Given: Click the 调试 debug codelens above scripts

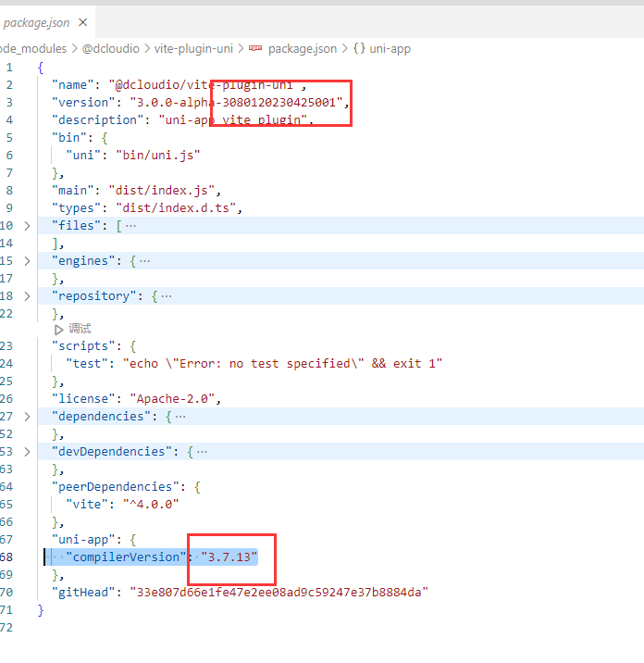Looking at the screenshot, I should click(80, 329).
